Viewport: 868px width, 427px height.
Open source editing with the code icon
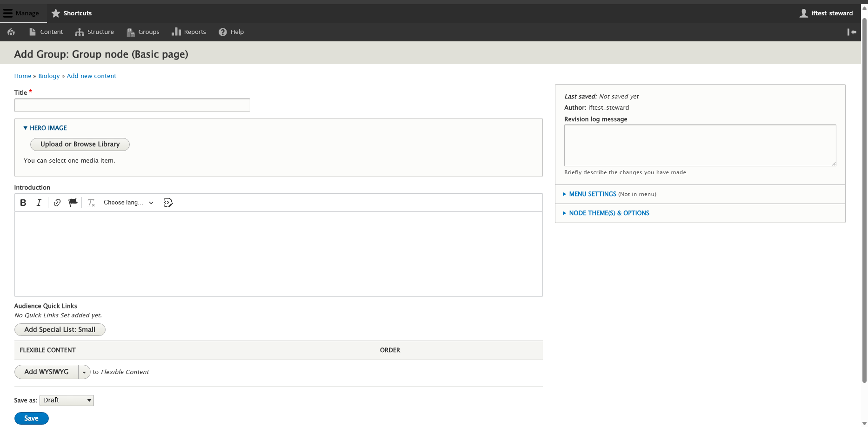(168, 203)
